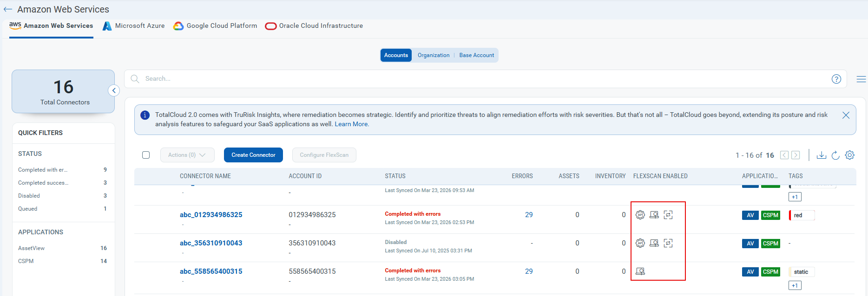Screen dimensions: 868x296
Task: Open table settings gear icon
Action: pos(850,155)
